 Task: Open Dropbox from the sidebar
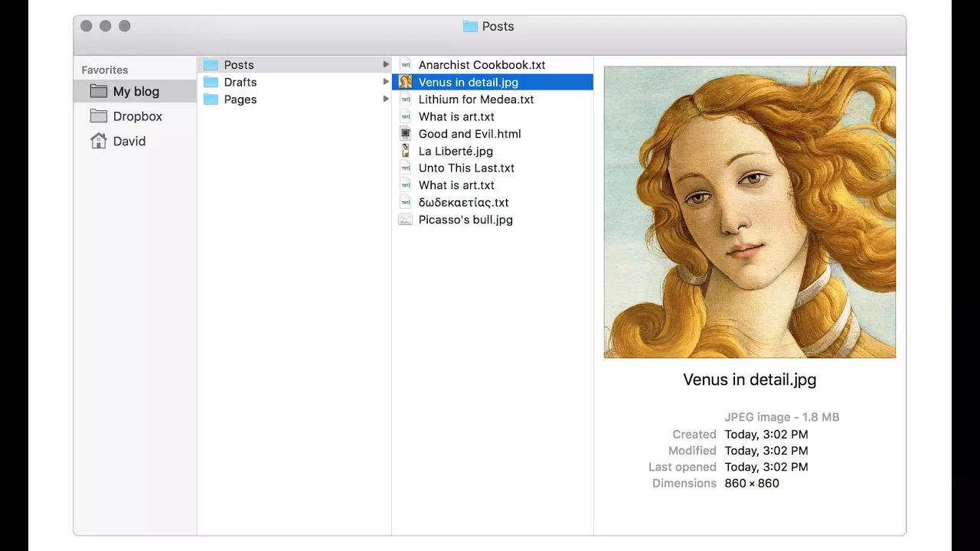(138, 116)
